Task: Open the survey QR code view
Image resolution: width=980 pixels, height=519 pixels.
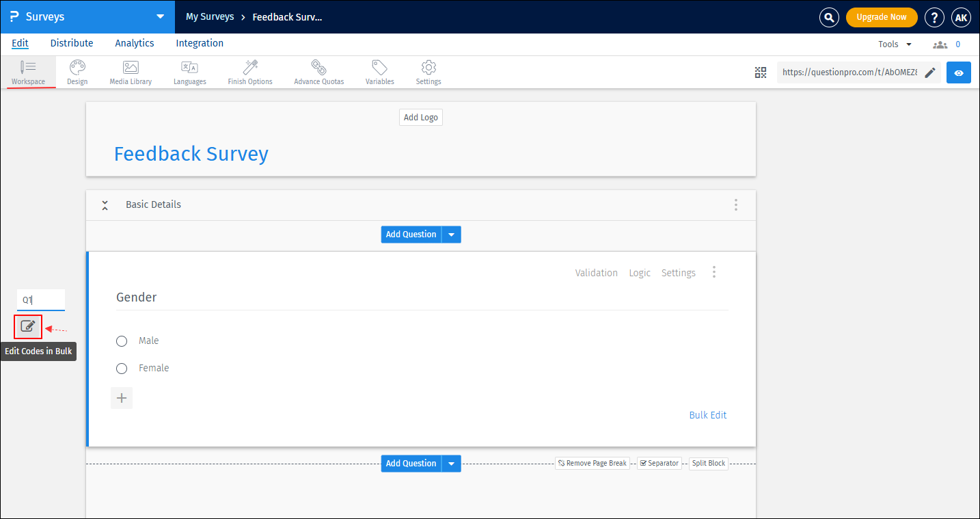Action: (x=761, y=72)
